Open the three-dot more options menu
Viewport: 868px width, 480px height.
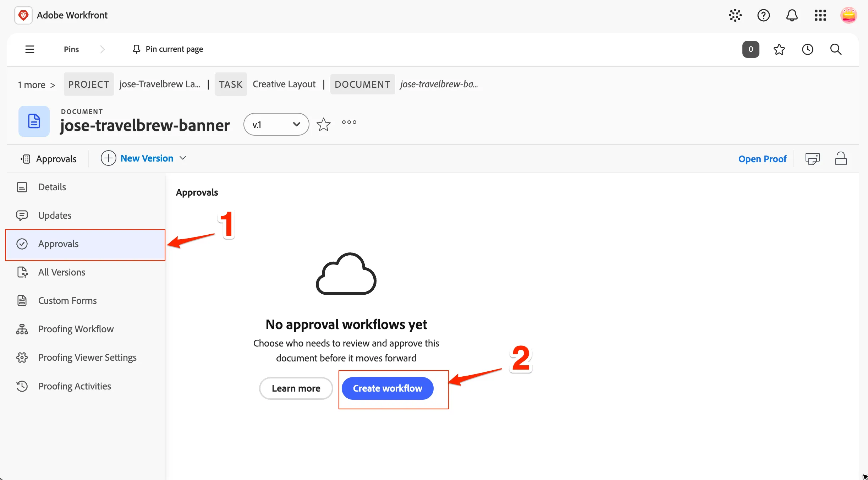[349, 122]
